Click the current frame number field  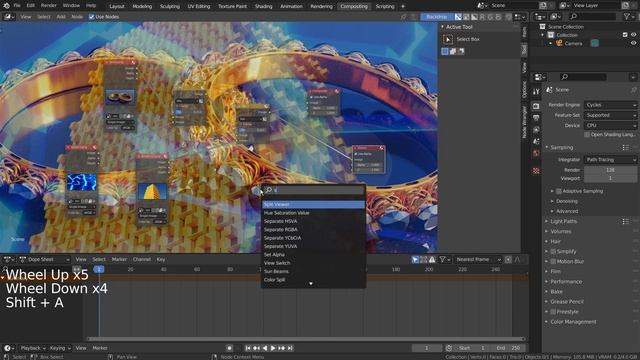click(x=427, y=348)
